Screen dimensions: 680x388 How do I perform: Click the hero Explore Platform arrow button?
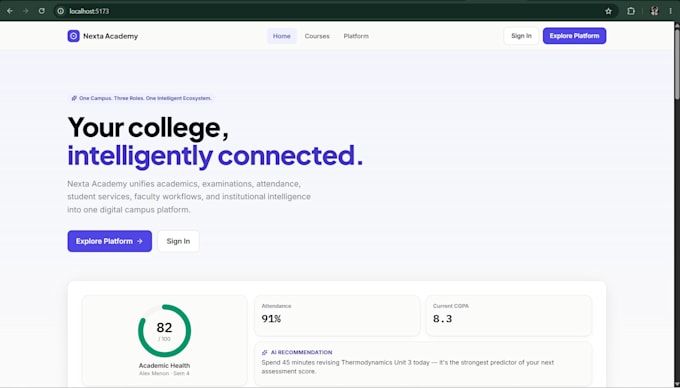[110, 241]
